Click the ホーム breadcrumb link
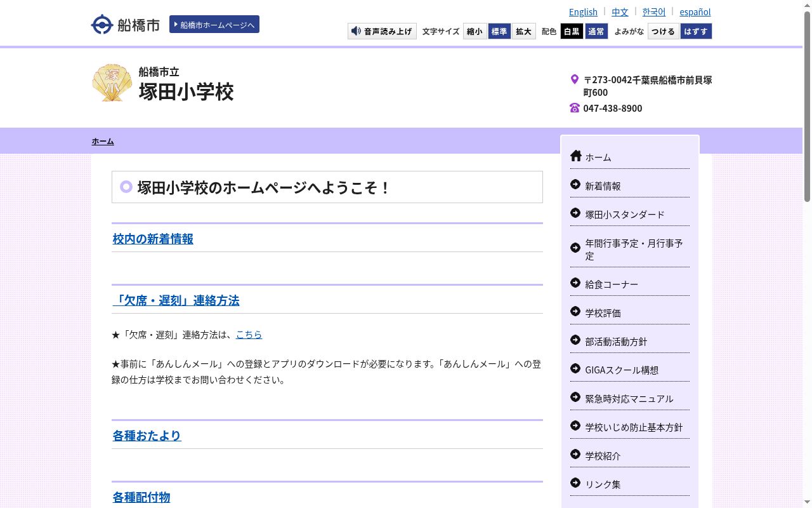The width and height of the screenshot is (812, 508). [103, 141]
